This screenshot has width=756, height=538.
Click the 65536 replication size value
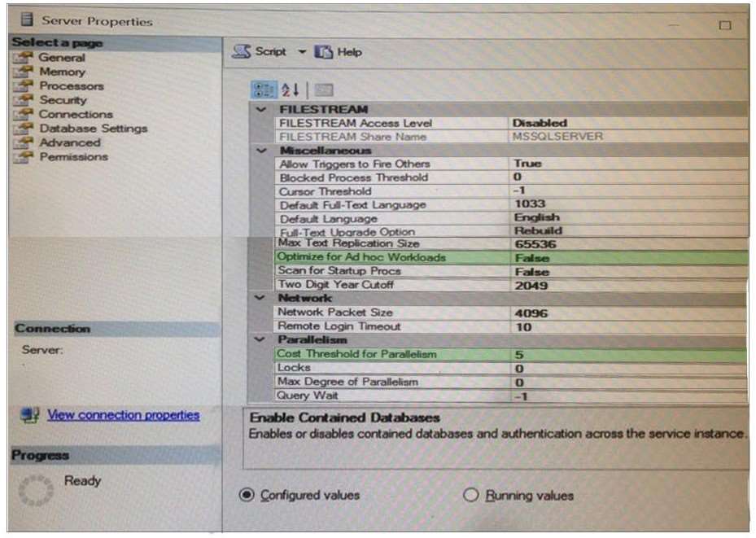click(535, 244)
